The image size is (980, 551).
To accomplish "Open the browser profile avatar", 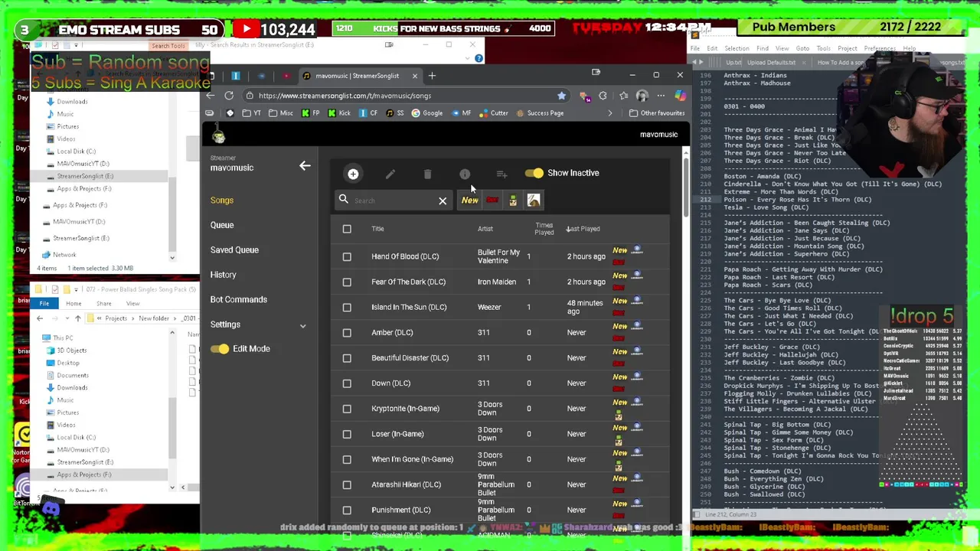I will [642, 96].
